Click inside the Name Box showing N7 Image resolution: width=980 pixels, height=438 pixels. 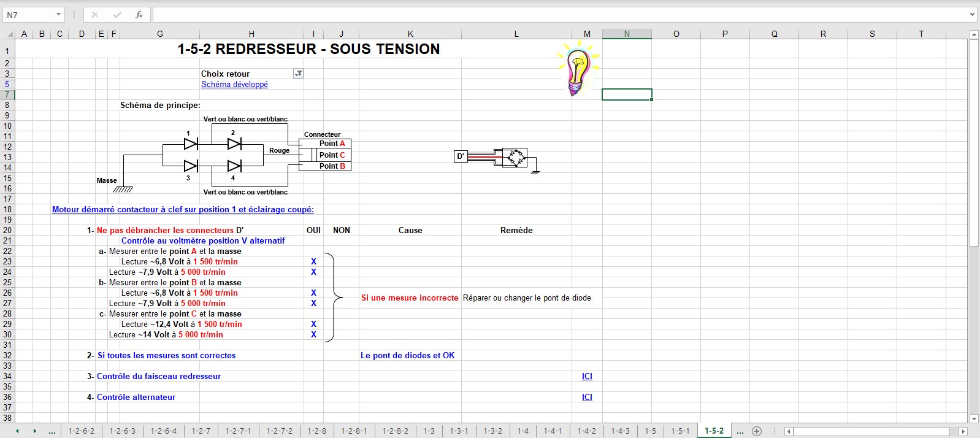tap(29, 15)
